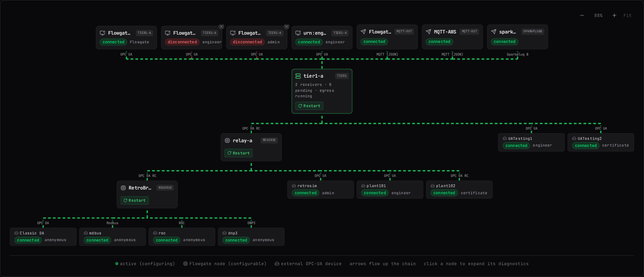Click connected status on plant102
The height and width of the screenshot is (277, 644).
coord(444,193)
